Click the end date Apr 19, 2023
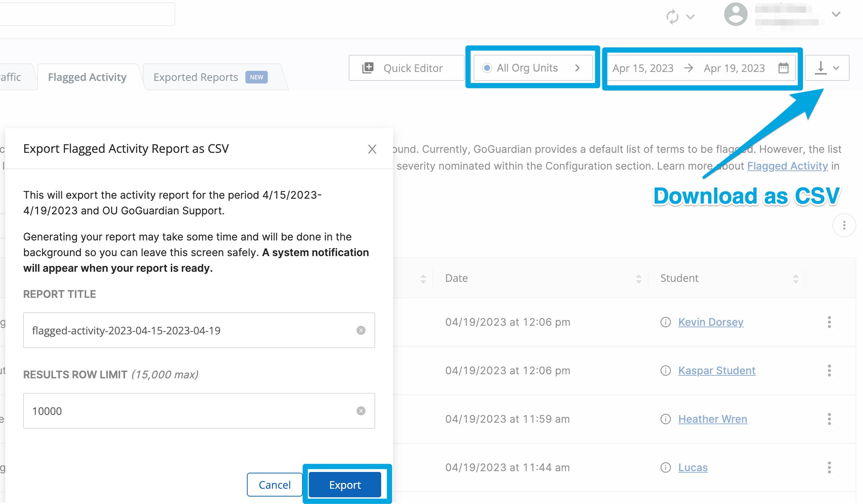863x504 pixels. 734,68
